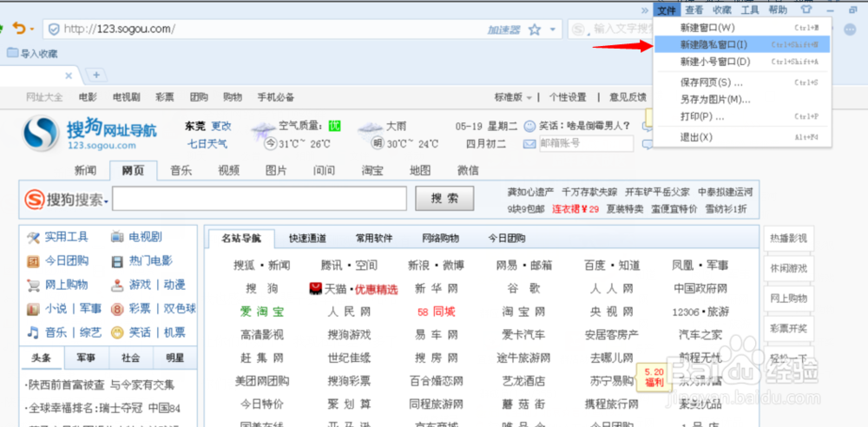This screenshot has height=427, width=868.
Task: Click the 搜索 button
Action: coord(444,199)
